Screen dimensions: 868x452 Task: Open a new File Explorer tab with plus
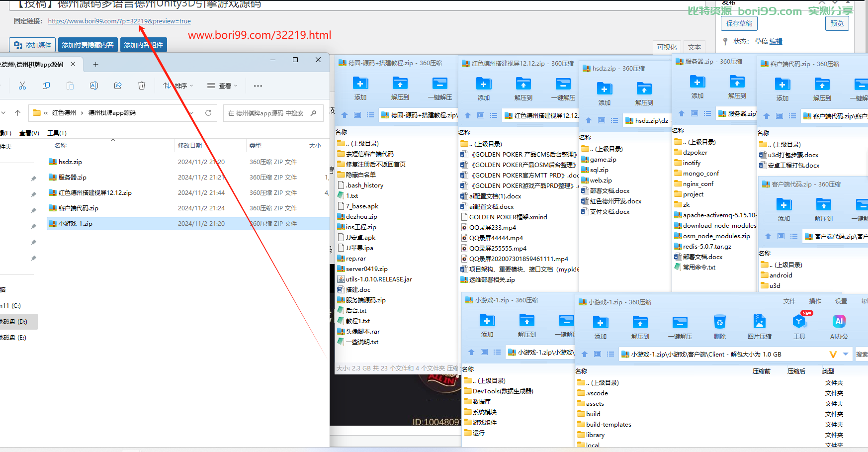coord(96,64)
